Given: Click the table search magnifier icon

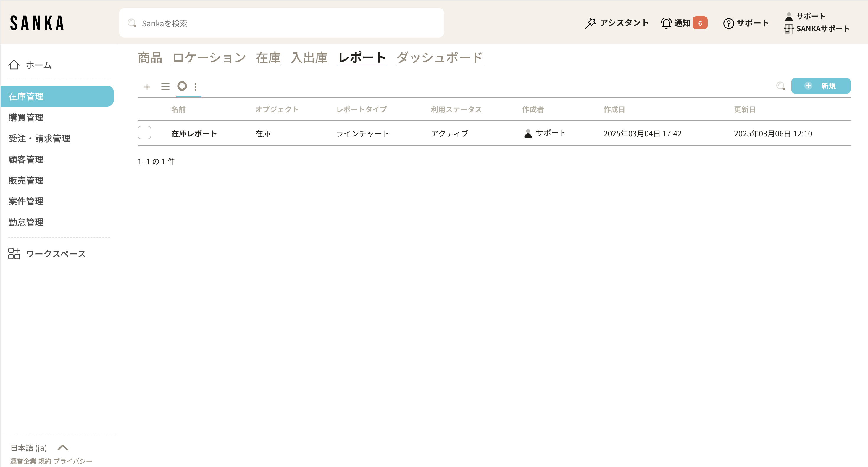Looking at the screenshot, I should (x=780, y=86).
